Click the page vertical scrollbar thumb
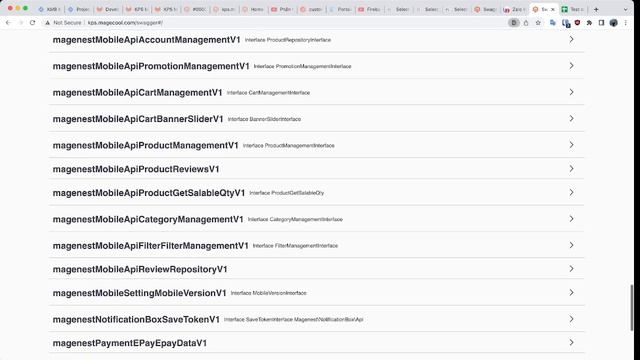 tap(632, 307)
